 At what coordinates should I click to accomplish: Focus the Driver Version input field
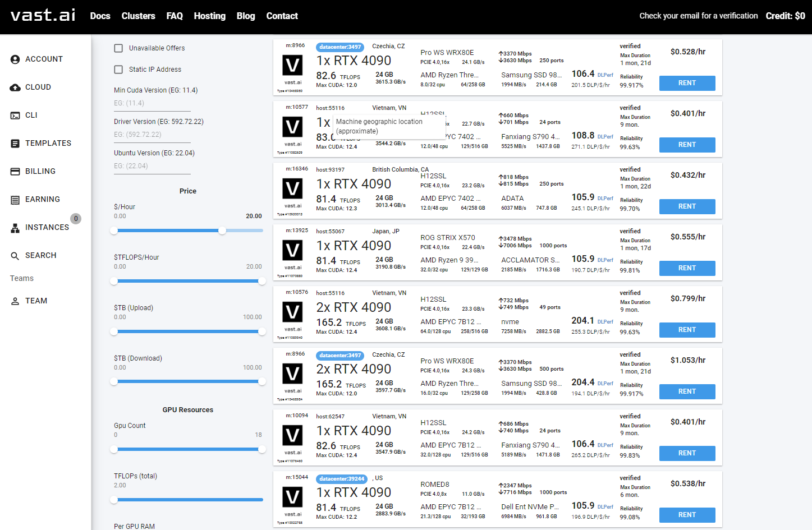(152, 135)
